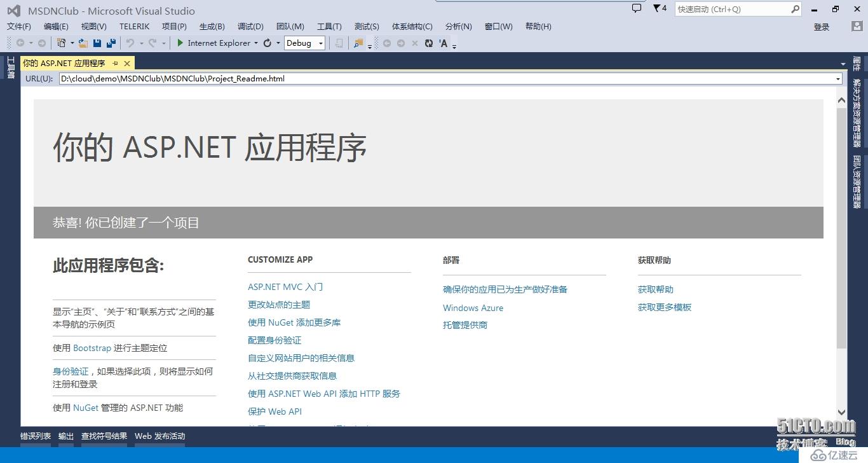The width and height of the screenshot is (868, 463).
Task: Expand the URL address dropdown arrow
Action: coord(838,79)
